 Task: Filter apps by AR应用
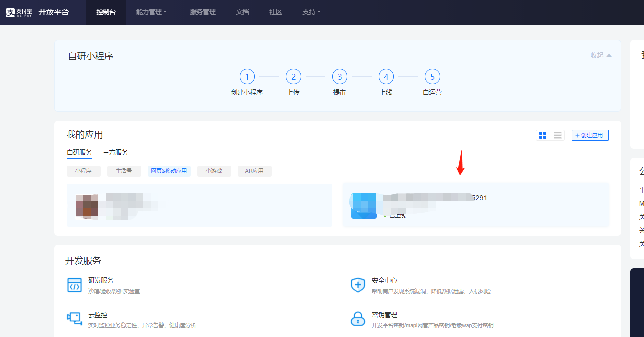pos(254,171)
